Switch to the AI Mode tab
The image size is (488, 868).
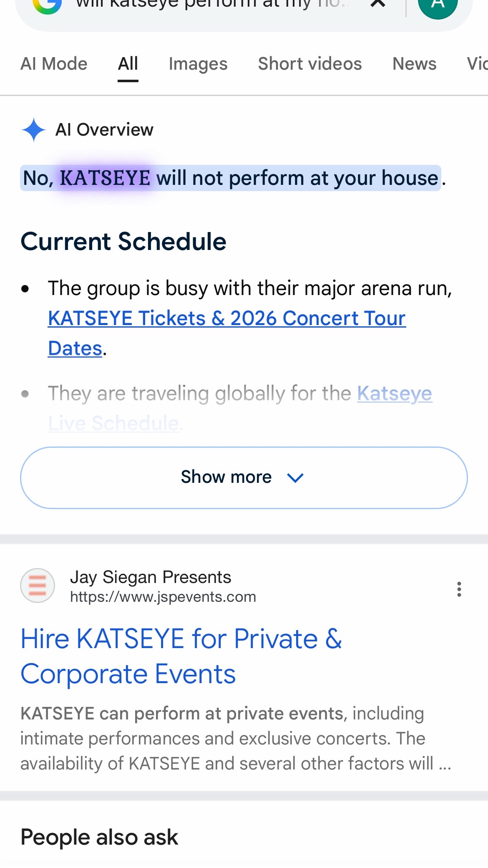click(x=54, y=64)
